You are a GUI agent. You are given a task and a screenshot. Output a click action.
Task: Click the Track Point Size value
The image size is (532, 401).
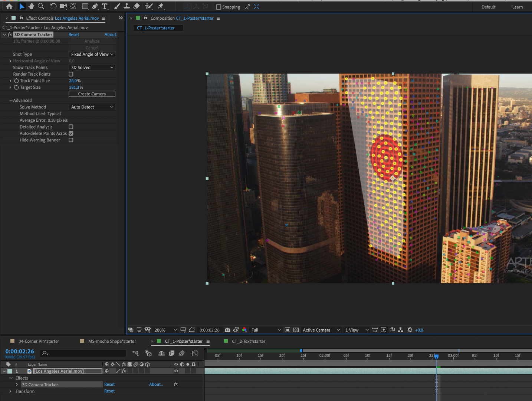[75, 81]
